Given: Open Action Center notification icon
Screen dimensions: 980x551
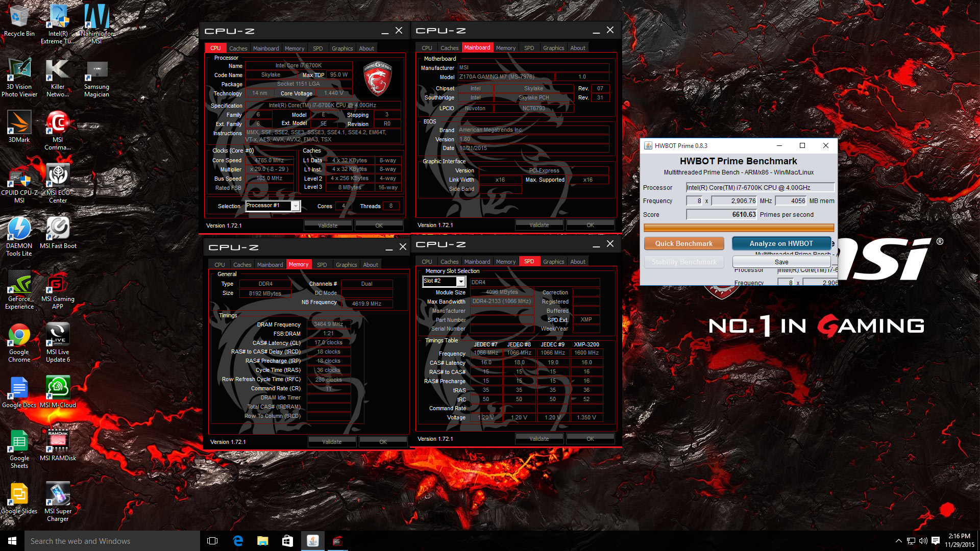Looking at the screenshot, I should (936, 541).
